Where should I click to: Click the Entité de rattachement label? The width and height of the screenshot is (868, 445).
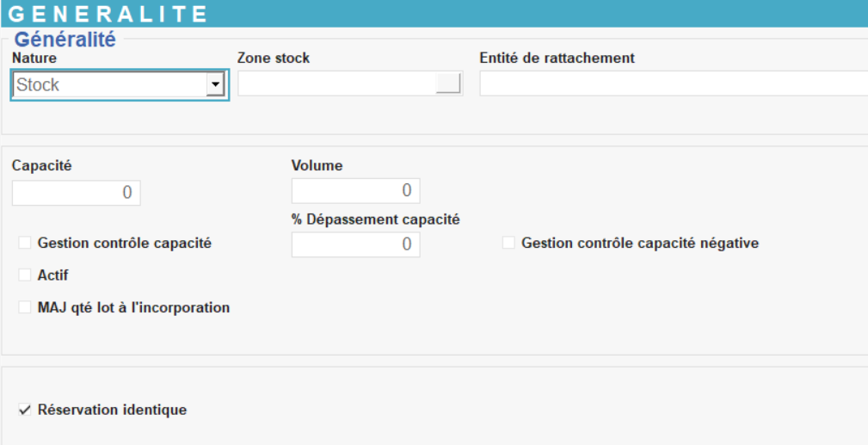pyautogui.click(x=557, y=58)
